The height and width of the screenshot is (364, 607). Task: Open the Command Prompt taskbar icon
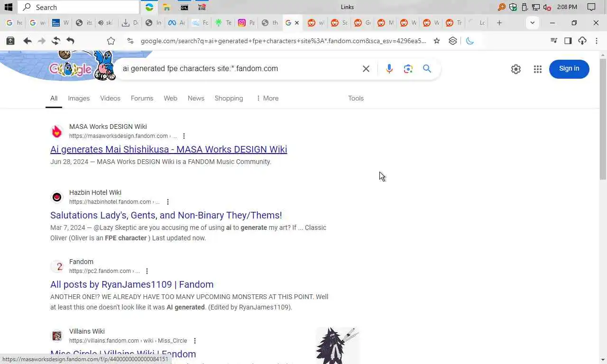pyautogui.click(x=184, y=7)
